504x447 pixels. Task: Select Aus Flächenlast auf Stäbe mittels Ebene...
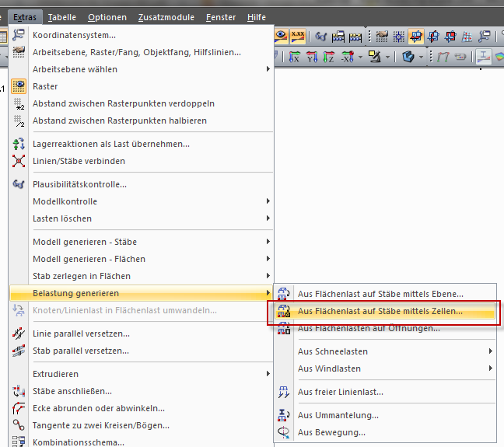point(385,294)
